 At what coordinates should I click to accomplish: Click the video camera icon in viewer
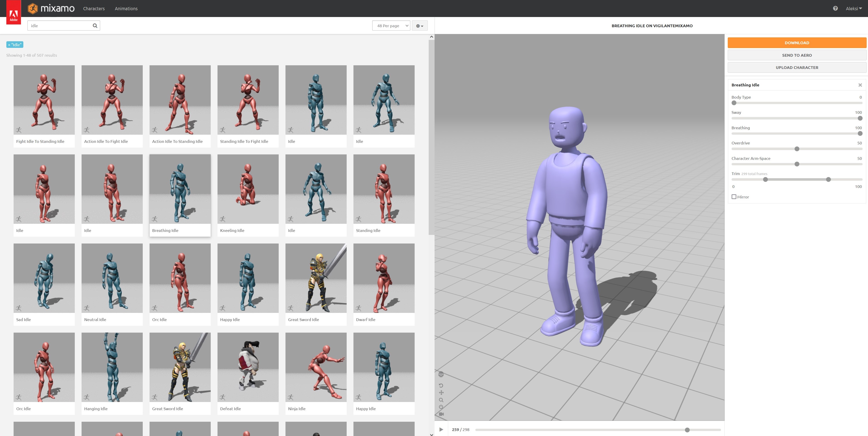pos(441,414)
